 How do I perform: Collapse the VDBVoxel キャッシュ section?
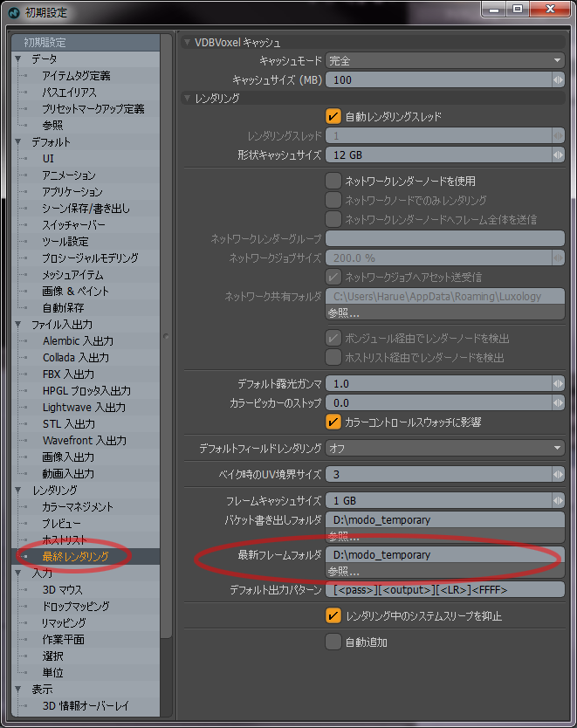coord(187,42)
